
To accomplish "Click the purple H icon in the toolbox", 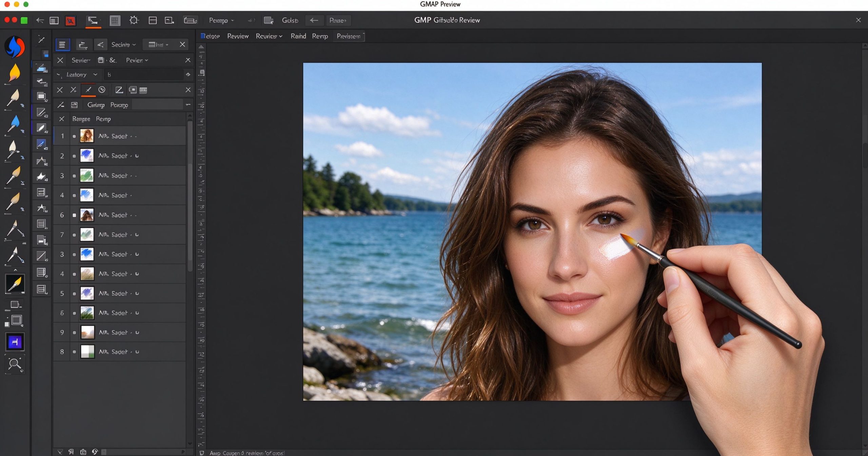I will pyautogui.click(x=15, y=342).
